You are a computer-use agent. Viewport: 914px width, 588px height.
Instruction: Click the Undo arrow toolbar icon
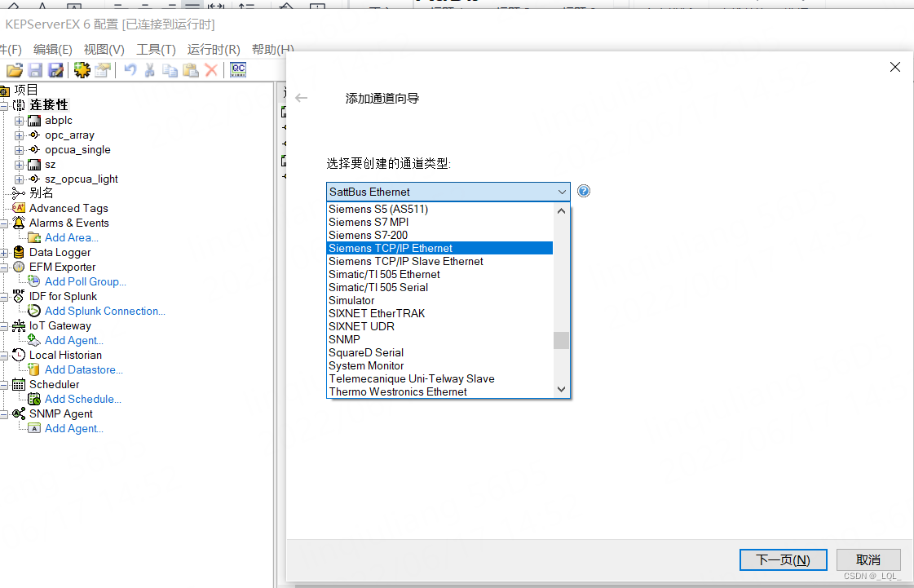pyautogui.click(x=130, y=71)
